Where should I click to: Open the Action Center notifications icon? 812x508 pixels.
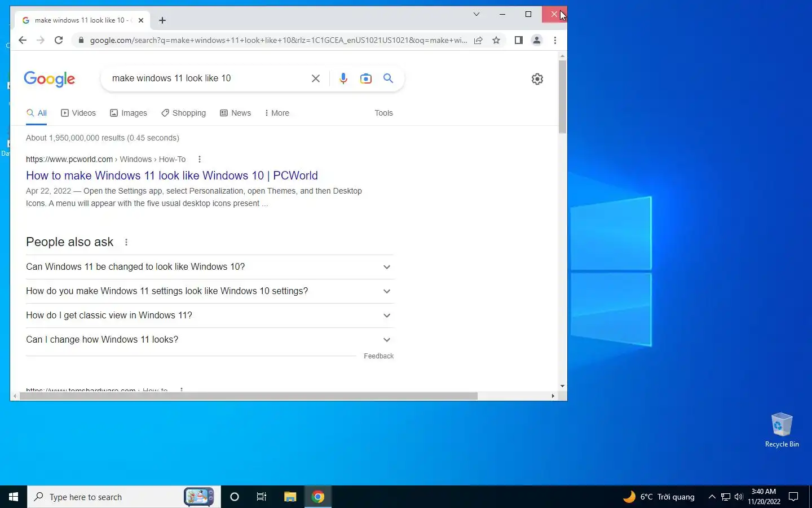tap(793, 497)
